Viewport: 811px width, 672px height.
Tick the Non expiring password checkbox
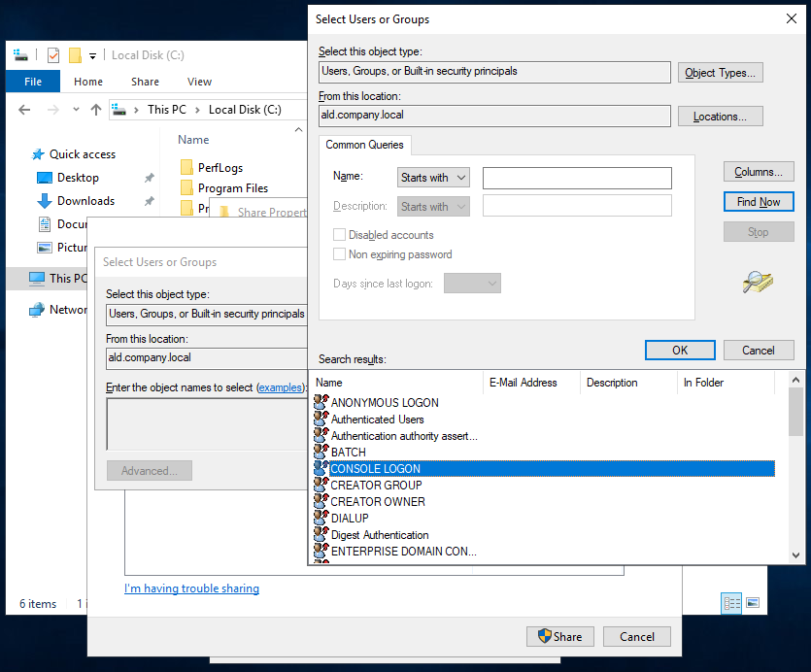(339, 254)
